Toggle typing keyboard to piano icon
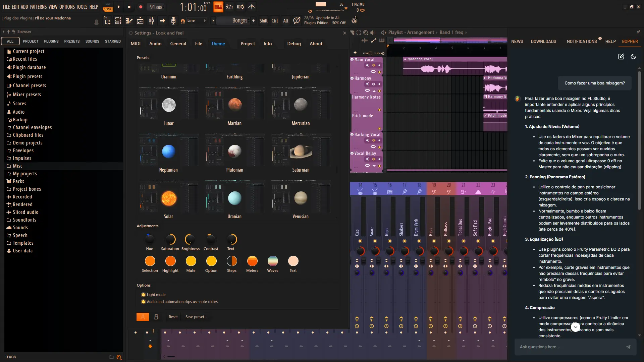Screen dimensions: 644x362 click(218, 7)
